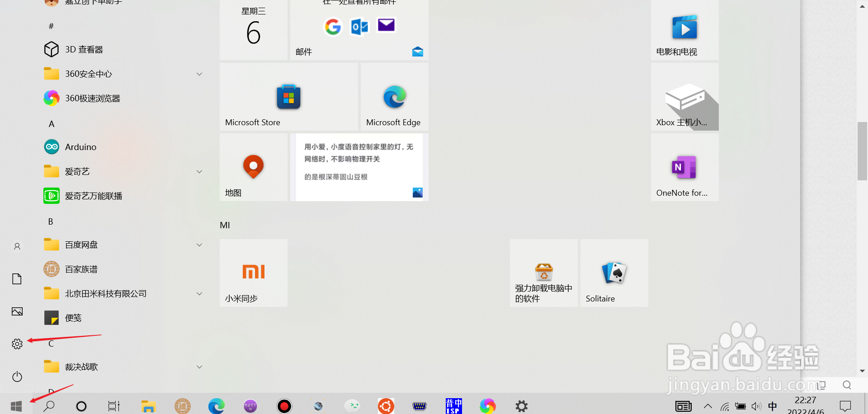Viewport: 868px width, 414px height.
Task: Open Settings gear in Start sidebar
Action: coord(17,344)
